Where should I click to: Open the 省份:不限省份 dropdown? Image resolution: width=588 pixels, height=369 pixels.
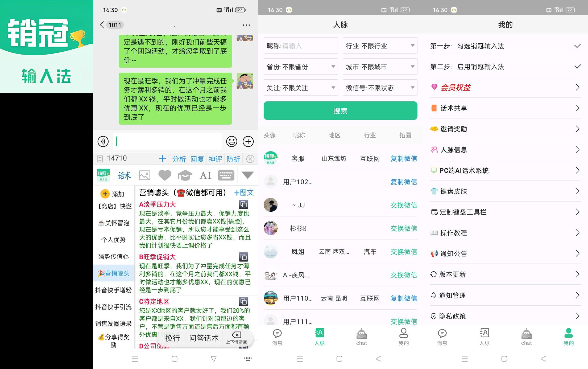pyautogui.click(x=301, y=67)
